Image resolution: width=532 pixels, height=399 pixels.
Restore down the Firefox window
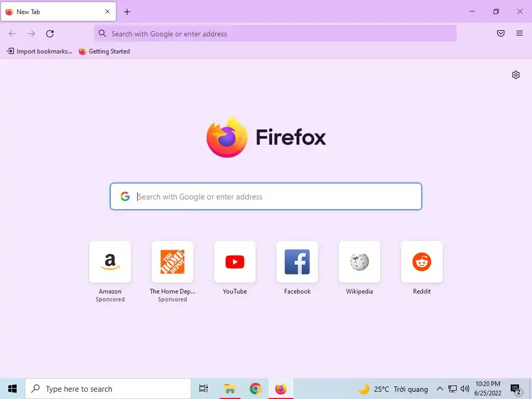click(496, 11)
